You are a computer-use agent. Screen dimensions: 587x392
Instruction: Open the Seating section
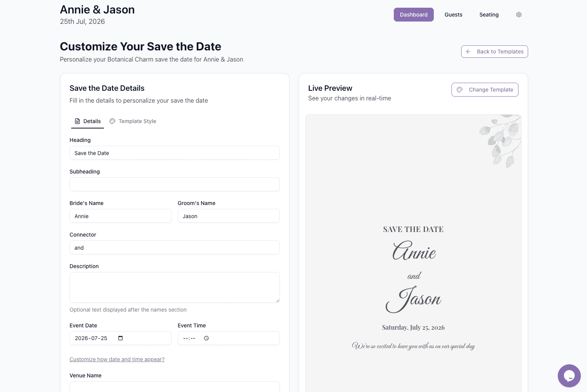489,14
